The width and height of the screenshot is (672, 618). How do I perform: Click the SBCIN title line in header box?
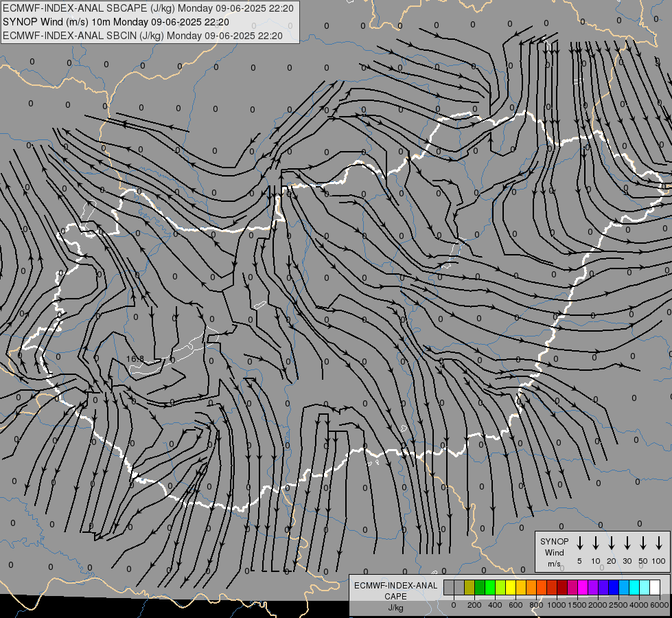(x=143, y=36)
